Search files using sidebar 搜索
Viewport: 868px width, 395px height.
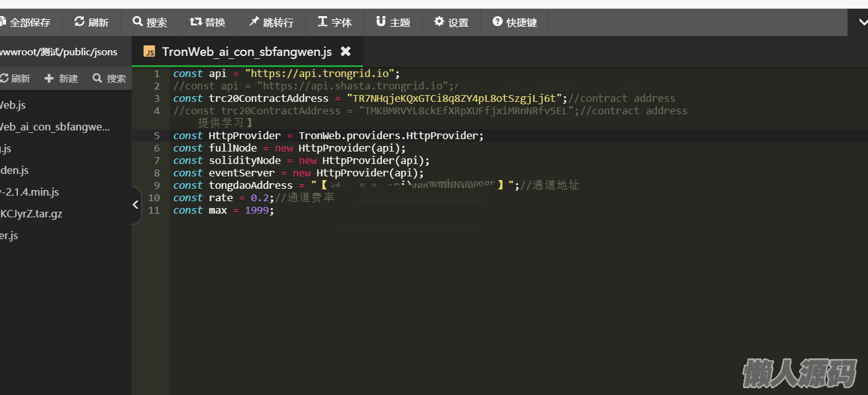coord(109,78)
